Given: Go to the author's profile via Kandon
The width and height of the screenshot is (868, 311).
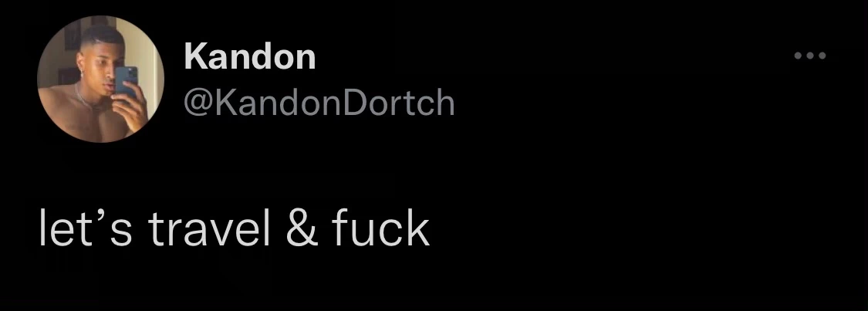Looking at the screenshot, I should (250, 56).
